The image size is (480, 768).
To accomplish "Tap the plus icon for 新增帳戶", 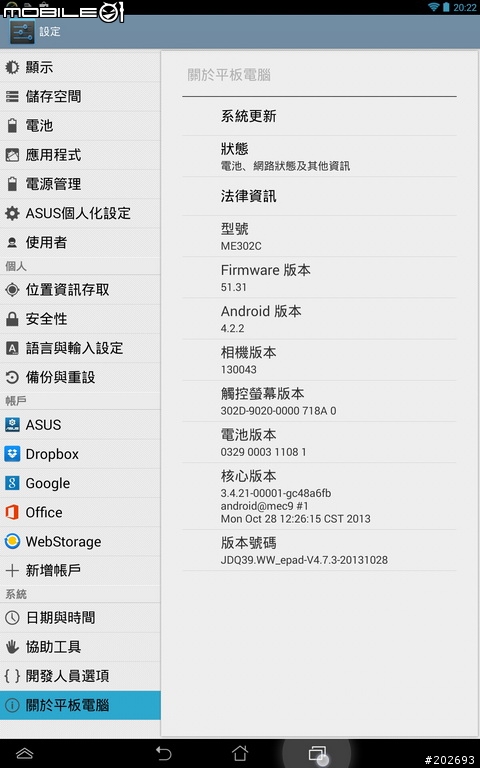I will [x=12, y=571].
